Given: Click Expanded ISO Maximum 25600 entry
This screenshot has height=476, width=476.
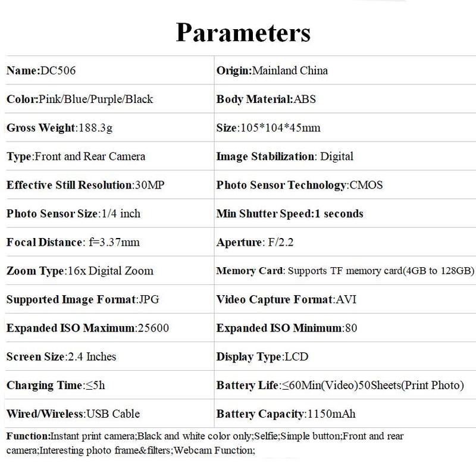Looking at the screenshot, I should (87, 328).
